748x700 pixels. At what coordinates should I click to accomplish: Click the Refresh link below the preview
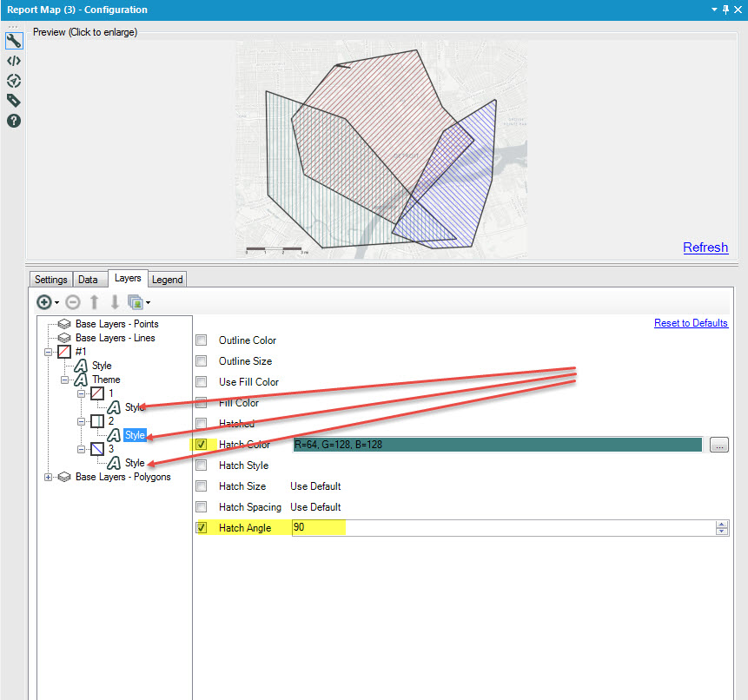click(705, 248)
